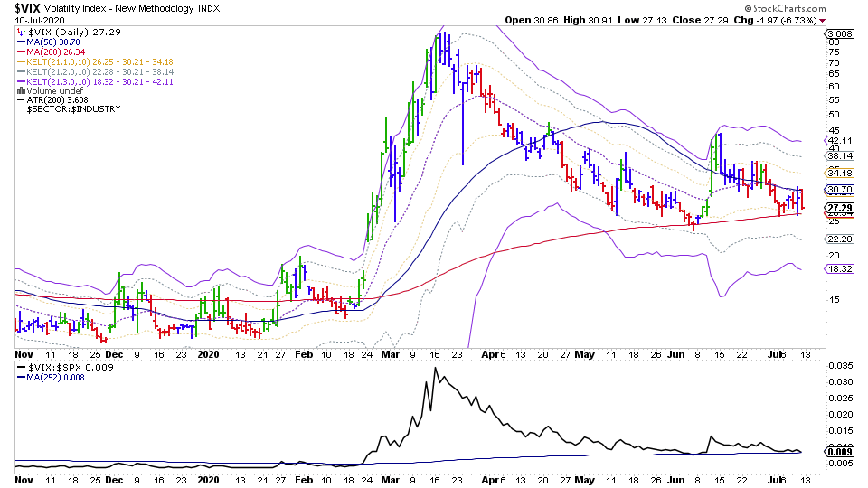This screenshot has height=488, width=868.
Task: Click the '3.608' label on right axis
Action: tap(840, 33)
